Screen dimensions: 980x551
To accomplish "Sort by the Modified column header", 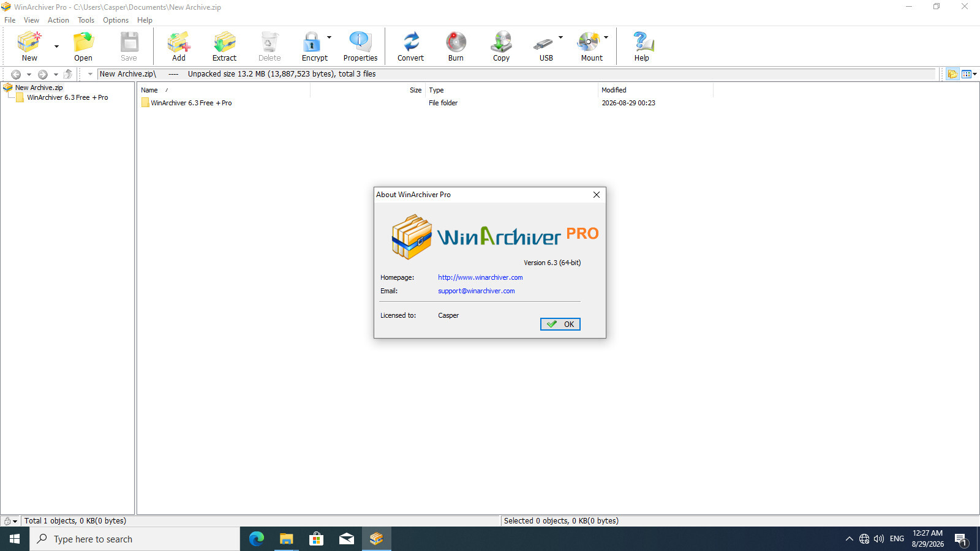I will (655, 90).
